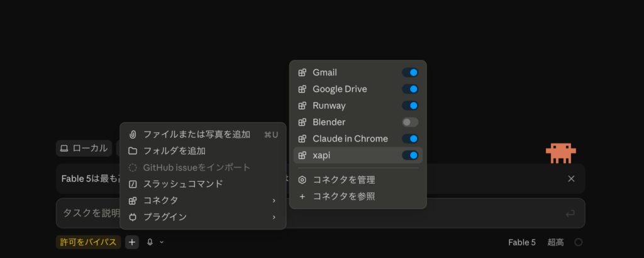Viewport: 644px width, 258px height.
Task: Click the connector icon beside コネクタ
Action: click(x=133, y=201)
